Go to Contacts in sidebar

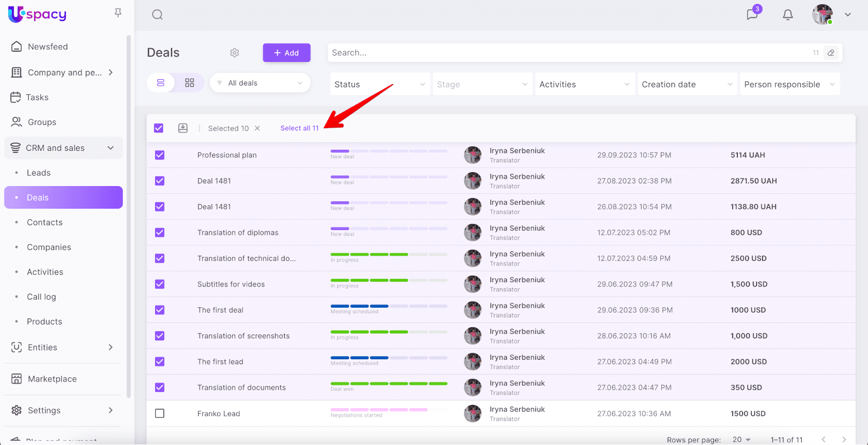coord(44,223)
